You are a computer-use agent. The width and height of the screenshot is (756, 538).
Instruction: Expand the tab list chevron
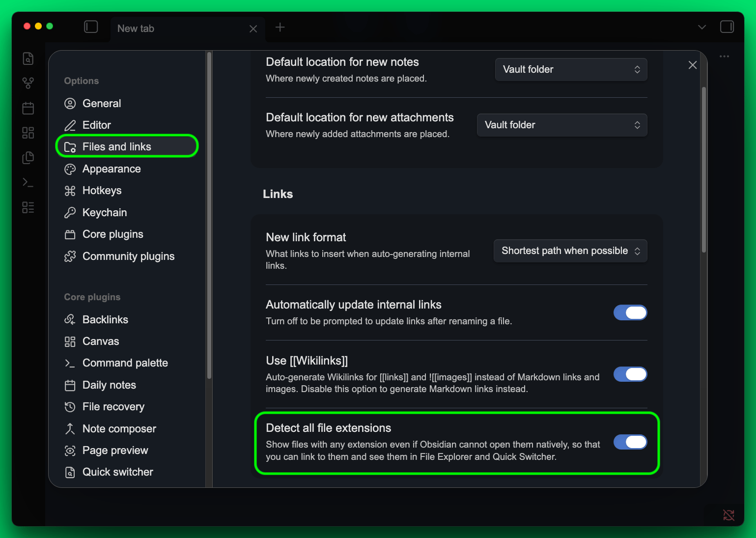[x=702, y=27]
